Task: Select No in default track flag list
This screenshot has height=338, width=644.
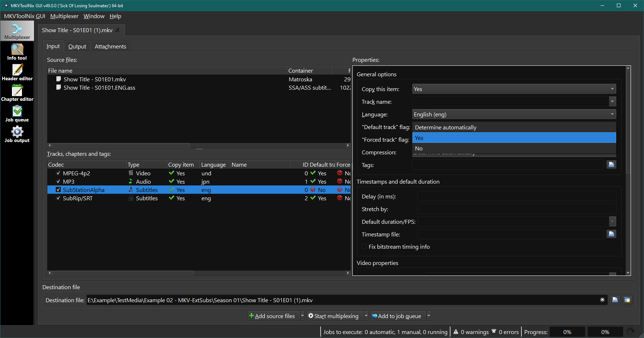Action: click(514, 148)
